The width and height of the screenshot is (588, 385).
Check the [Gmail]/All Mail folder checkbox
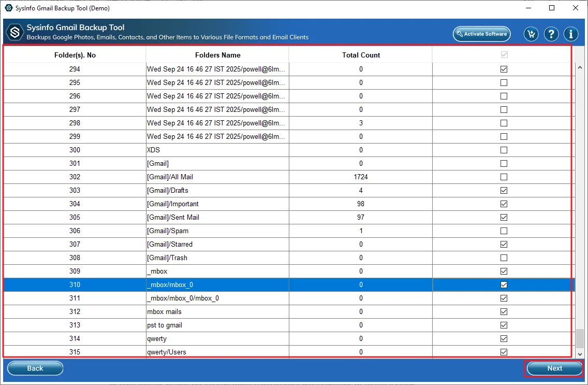504,177
